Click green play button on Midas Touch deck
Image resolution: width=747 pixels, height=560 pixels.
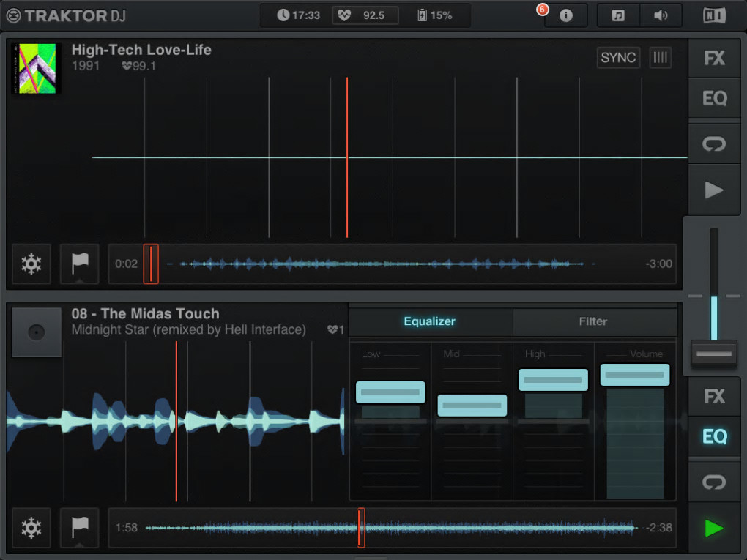[x=714, y=528]
